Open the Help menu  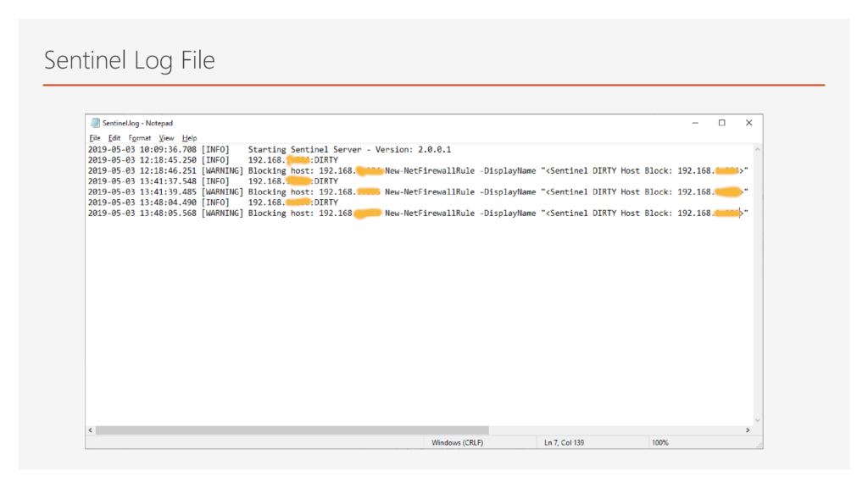click(x=190, y=138)
